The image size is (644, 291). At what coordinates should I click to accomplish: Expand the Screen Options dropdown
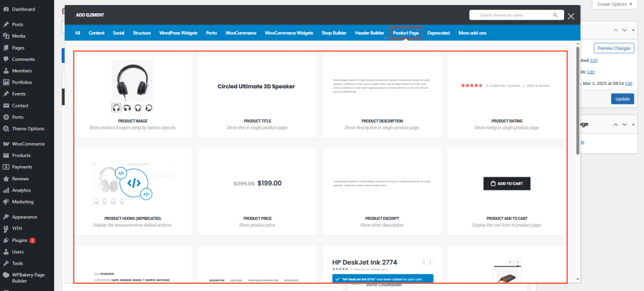pyautogui.click(x=615, y=4)
